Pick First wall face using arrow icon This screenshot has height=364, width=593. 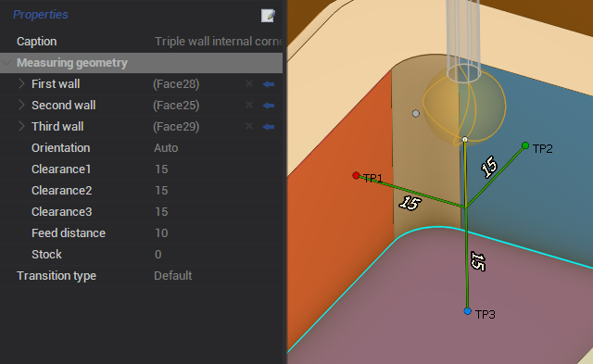(x=269, y=84)
